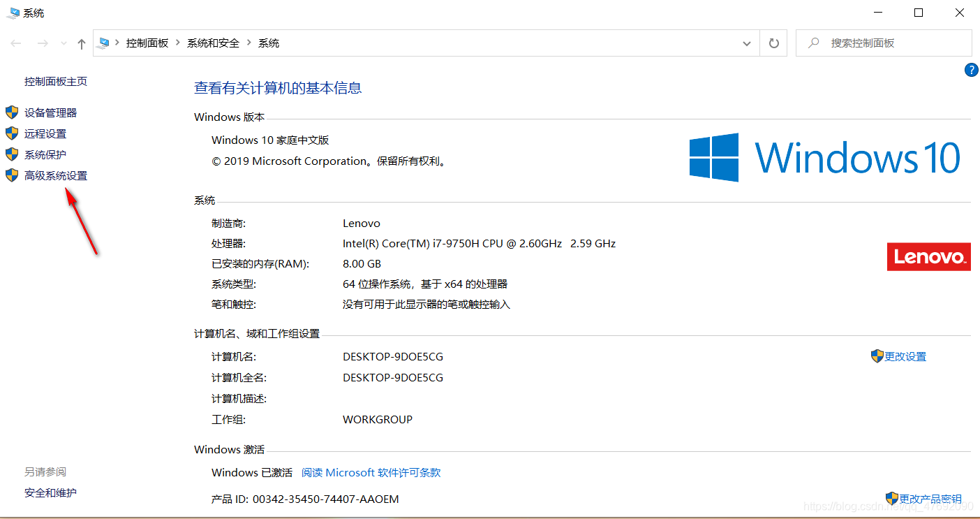Click the 64 位操作系统 system type text
The height and width of the screenshot is (519, 980).
[x=425, y=284]
